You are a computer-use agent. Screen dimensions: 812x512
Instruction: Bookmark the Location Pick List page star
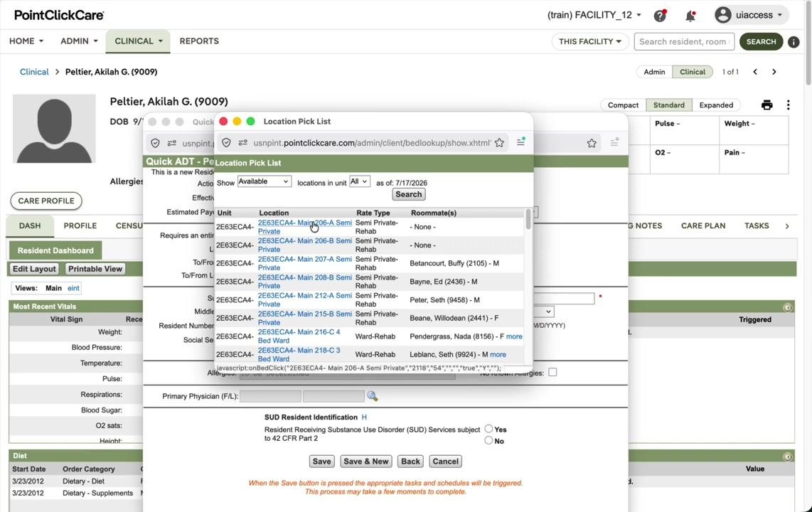pyautogui.click(x=499, y=143)
